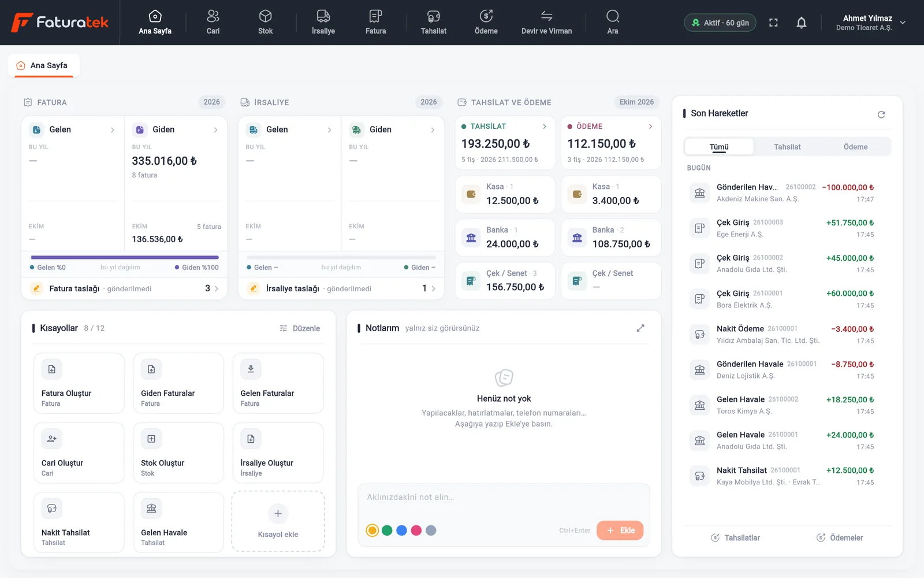Viewport: 924px width, 578px height.
Task: Click the Düzenle shortcuts button
Action: point(300,328)
